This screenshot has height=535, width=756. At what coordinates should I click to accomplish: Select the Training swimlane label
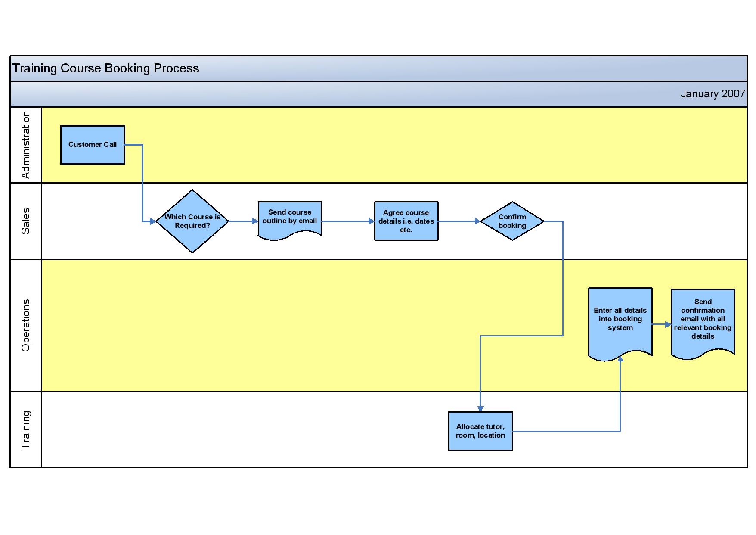click(26, 429)
